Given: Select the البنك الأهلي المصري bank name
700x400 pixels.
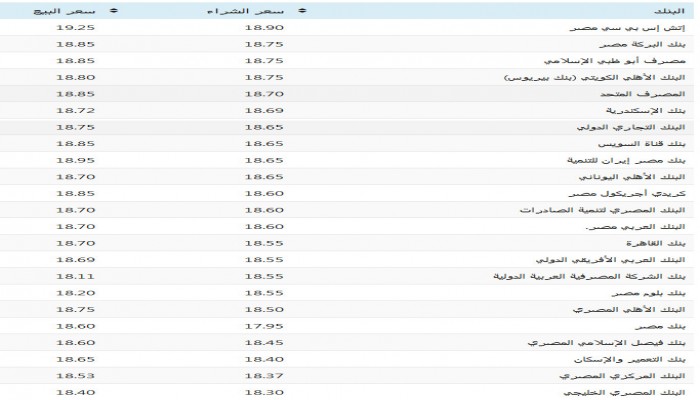Looking at the screenshot, I should [x=629, y=309].
